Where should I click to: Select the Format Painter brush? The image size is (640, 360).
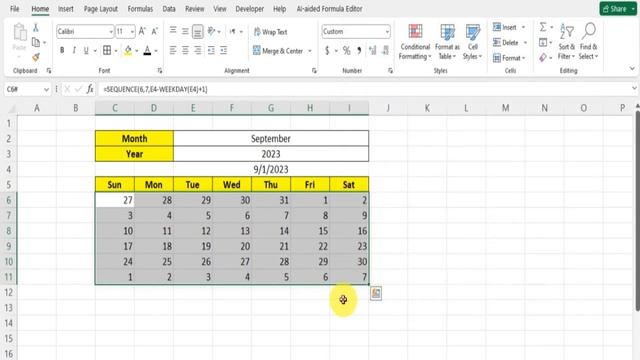coord(36,57)
